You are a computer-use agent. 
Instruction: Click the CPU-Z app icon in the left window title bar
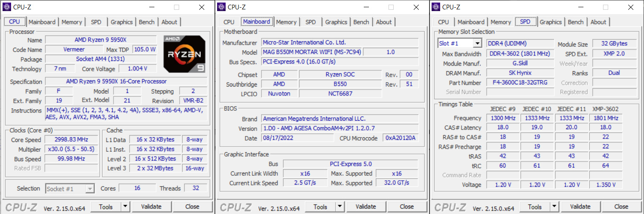pyautogui.click(x=6, y=7)
